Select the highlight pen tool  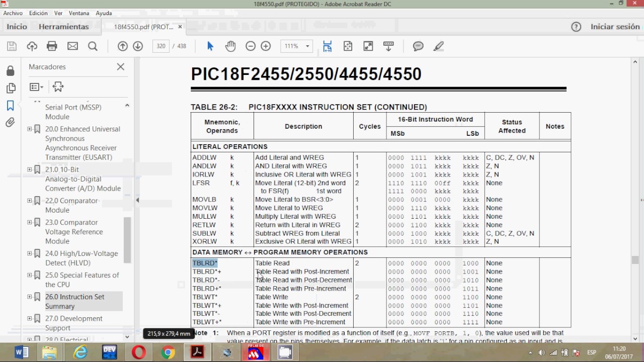point(439,46)
